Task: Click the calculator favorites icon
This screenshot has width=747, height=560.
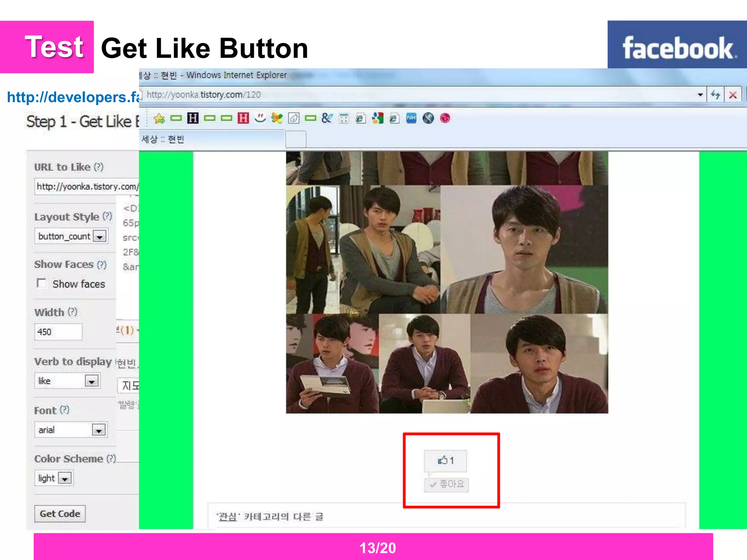Action: [x=344, y=118]
